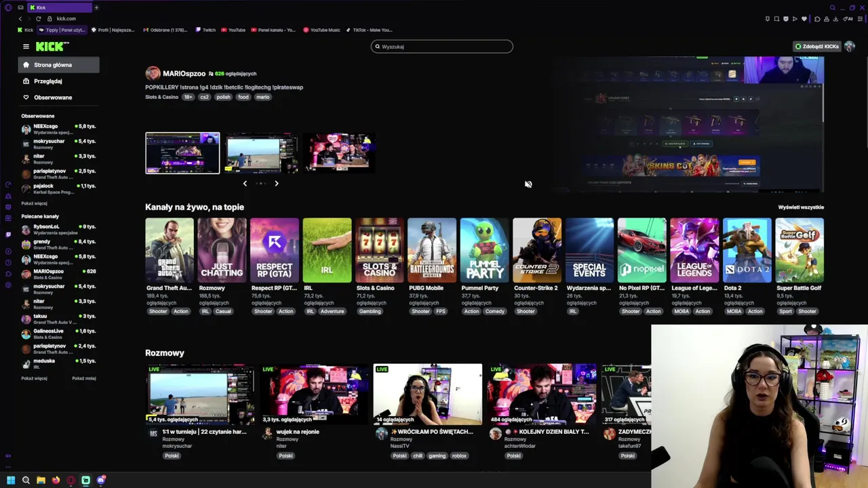Click the polish tag on featured stream
Viewport: 868px width, 488px height.
(x=223, y=97)
